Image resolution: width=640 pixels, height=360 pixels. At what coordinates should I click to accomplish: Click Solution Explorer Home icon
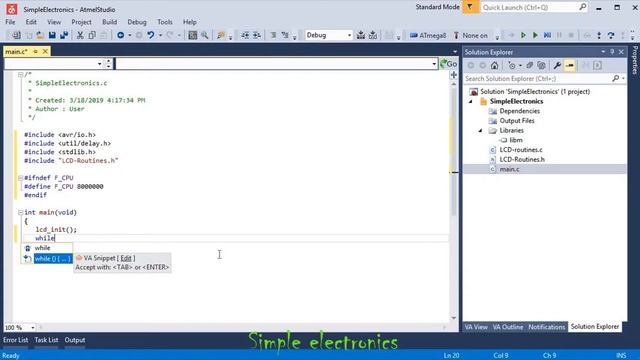point(494,65)
